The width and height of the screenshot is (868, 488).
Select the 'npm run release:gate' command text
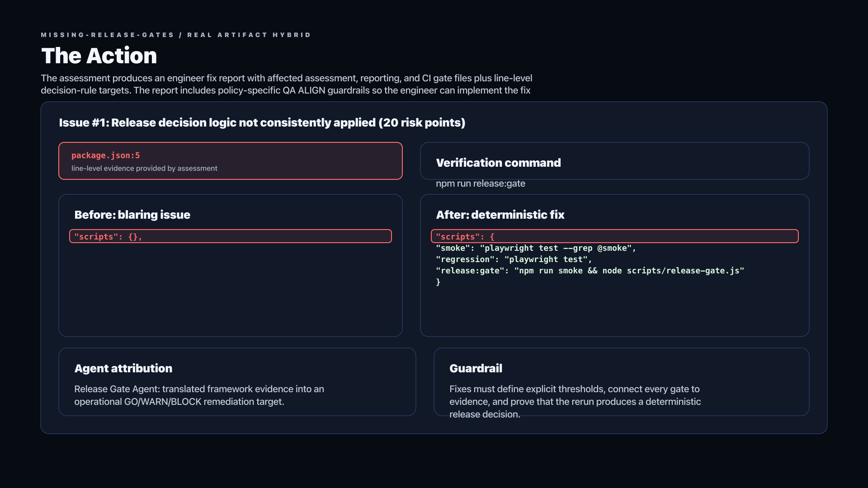pos(481,183)
